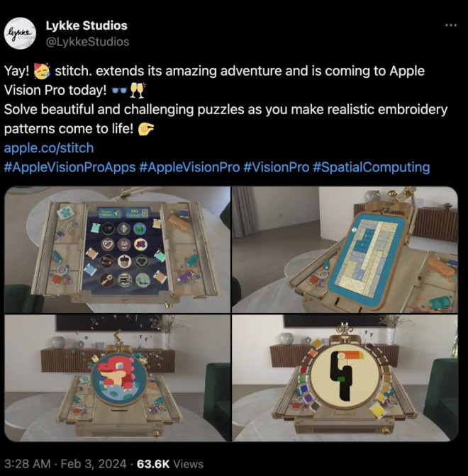
Task: Open the tweet's more options menu
Action: coord(450,25)
